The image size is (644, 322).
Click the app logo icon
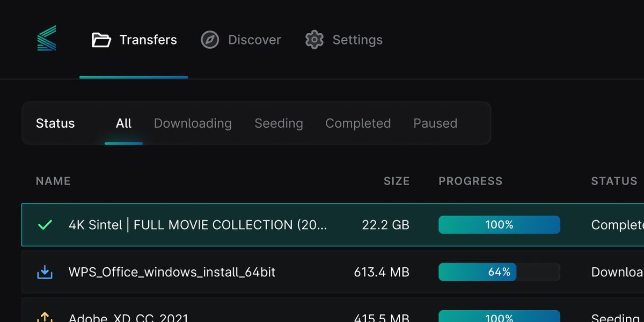pyautogui.click(x=47, y=38)
